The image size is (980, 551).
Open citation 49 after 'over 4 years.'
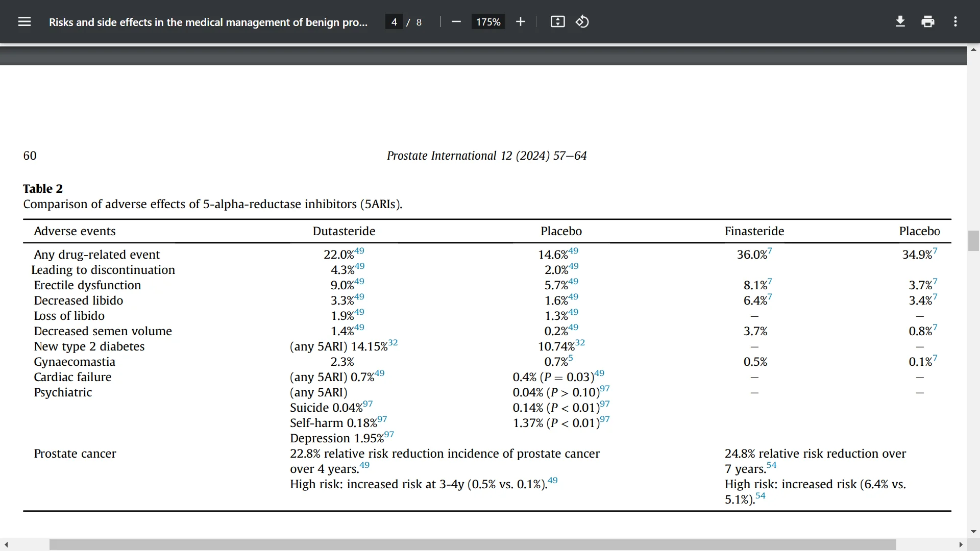click(x=364, y=465)
